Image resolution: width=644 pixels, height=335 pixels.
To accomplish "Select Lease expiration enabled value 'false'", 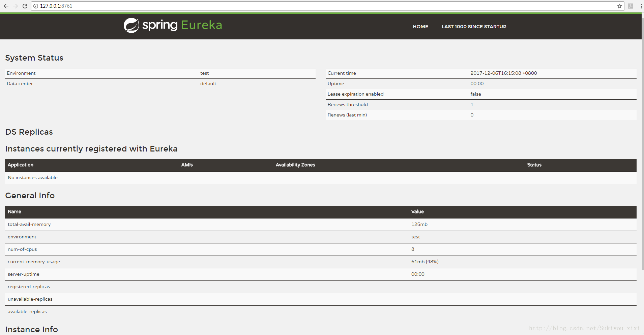I will (x=476, y=94).
